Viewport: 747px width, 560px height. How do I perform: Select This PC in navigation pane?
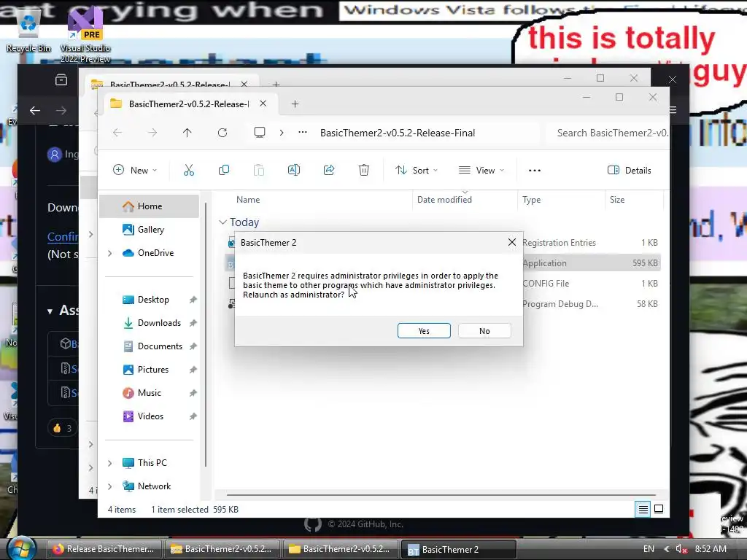click(x=149, y=463)
